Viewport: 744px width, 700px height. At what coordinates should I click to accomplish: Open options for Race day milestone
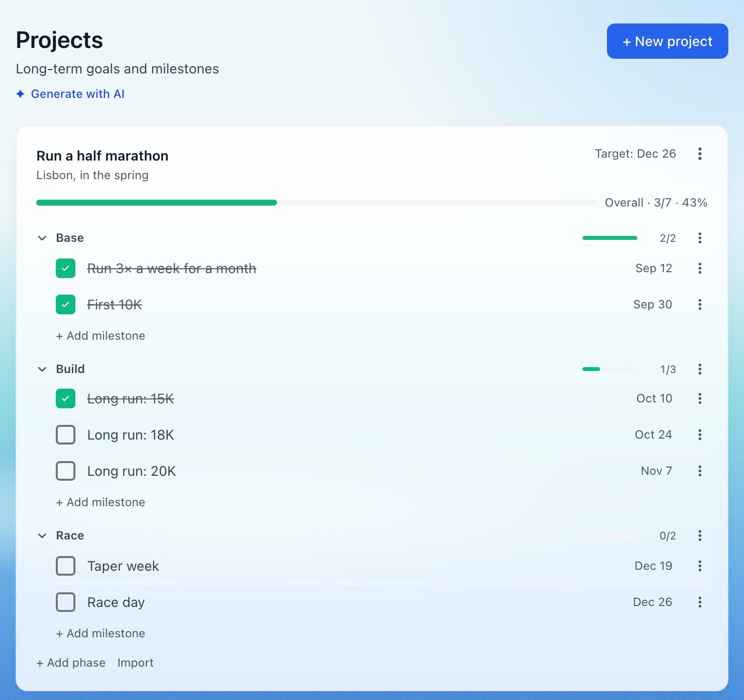(700, 602)
